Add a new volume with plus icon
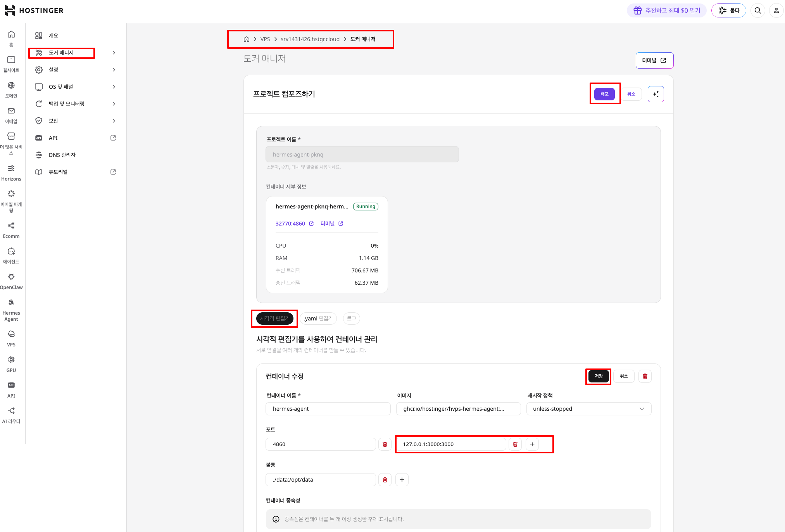 point(402,480)
